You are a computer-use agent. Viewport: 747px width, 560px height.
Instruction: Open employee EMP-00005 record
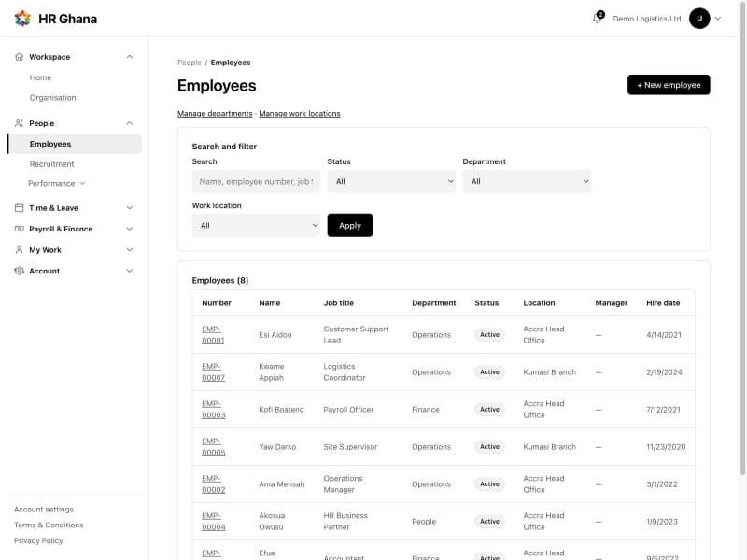coord(214,447)
